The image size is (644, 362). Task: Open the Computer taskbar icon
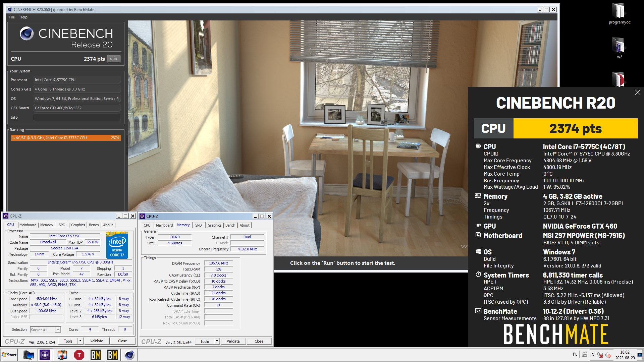click(29, 355)
